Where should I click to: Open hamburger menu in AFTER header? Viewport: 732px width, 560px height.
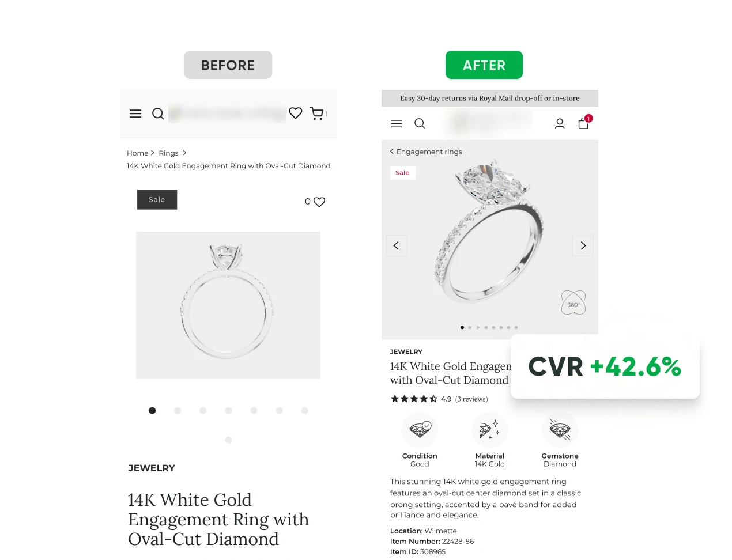click(397, 123)
